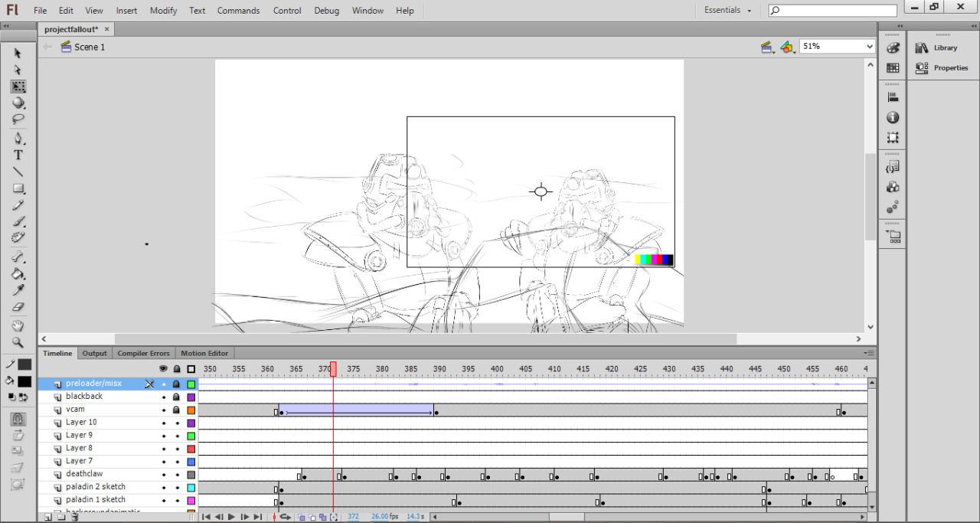Select the Subselection tool
The width and height of the screenshot is (980, 523).
click(18, 70)
